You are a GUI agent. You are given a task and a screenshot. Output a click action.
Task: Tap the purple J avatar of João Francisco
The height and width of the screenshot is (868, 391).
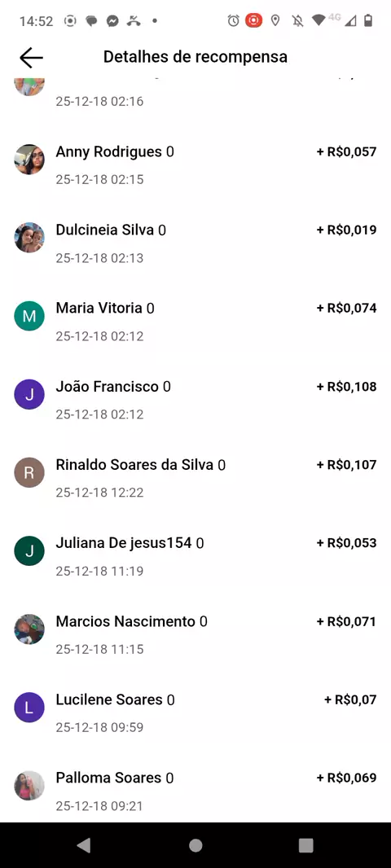tap(29, 394)
